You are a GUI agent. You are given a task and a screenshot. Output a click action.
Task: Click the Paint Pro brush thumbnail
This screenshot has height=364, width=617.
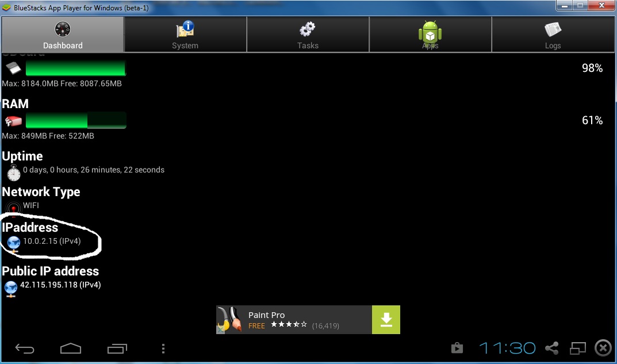pyautogui.click(x=229, y=320)
